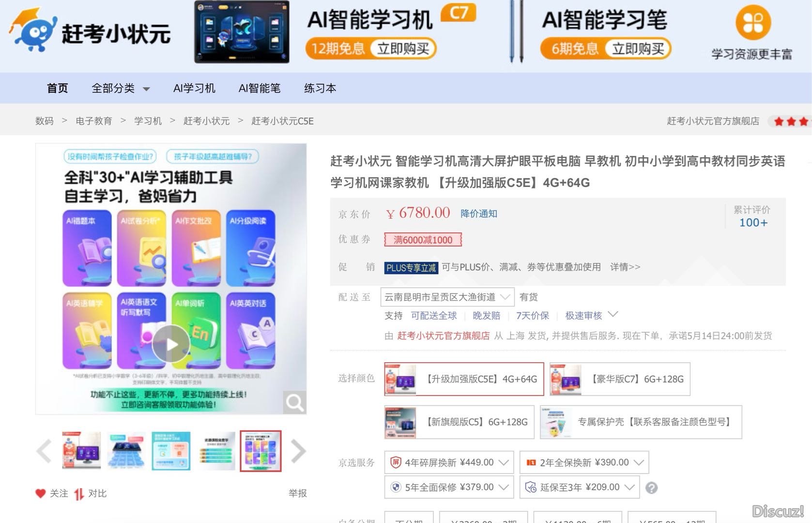This screenshot has height=523, width=812.
Task: Select 【新旗舰版C5】6G+128G option
Action: tap(459, 422)
